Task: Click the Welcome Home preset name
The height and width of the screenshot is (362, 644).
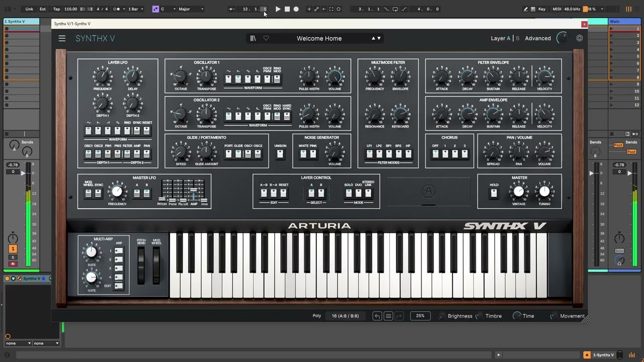Action: tap(319, 38)
